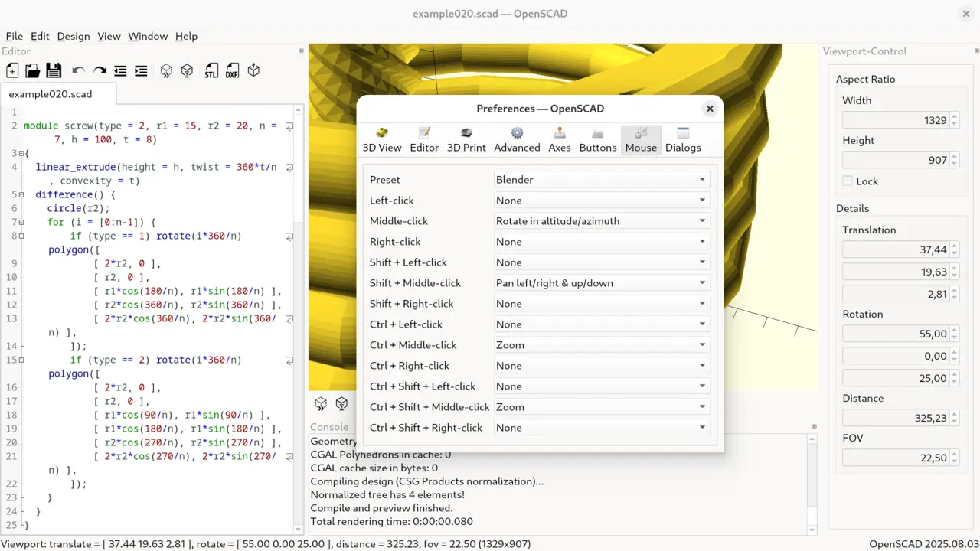Open the Shift + Right-click dropdown

point(602,304)
